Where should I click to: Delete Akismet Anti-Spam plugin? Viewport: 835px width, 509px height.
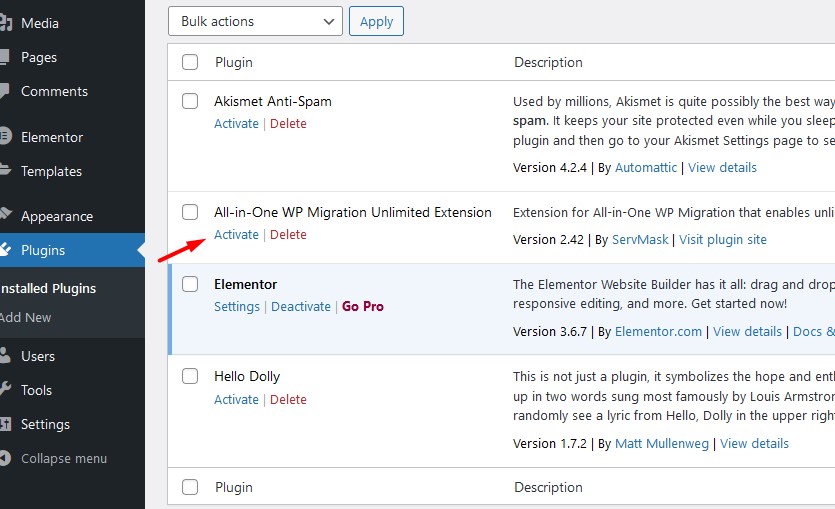click(x=288, y=124)
